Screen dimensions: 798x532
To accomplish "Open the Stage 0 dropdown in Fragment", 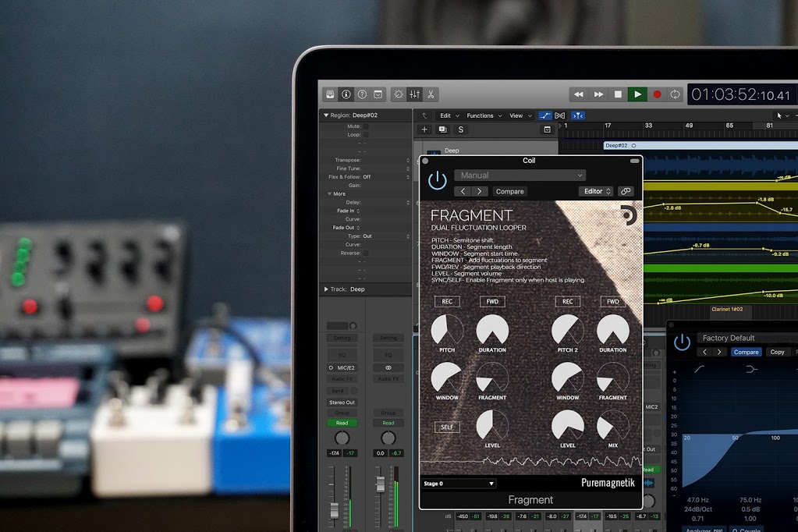I will click(459, 484).
